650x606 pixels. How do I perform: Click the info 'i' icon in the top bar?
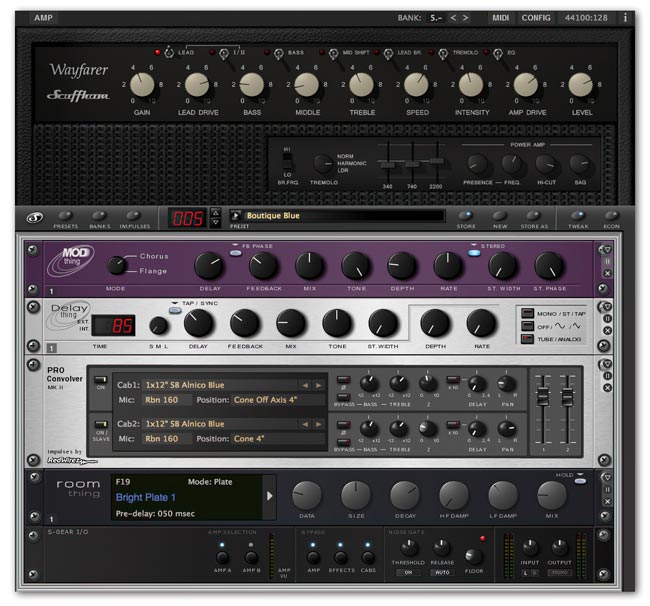pos(625,18)
